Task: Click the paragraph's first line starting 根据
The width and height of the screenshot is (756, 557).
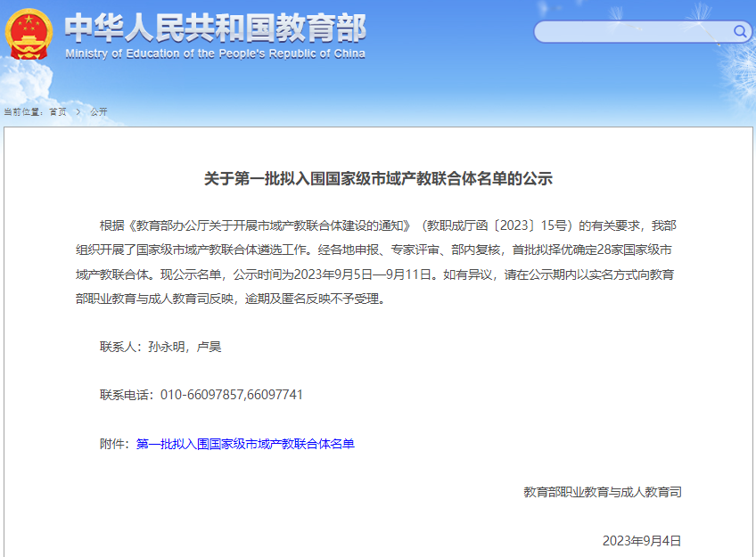Action: (382, 225)
